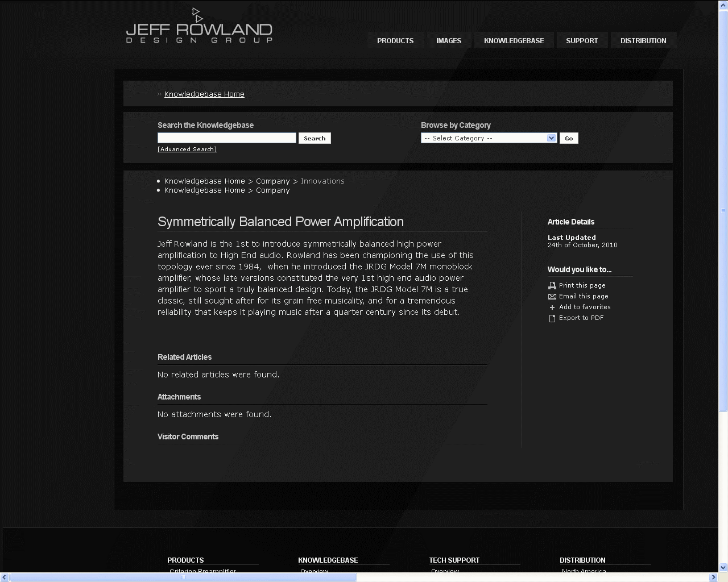Screen dimensions: 728x582
Task: Click the Browse by Category label
Action: [x=456, y=125]
